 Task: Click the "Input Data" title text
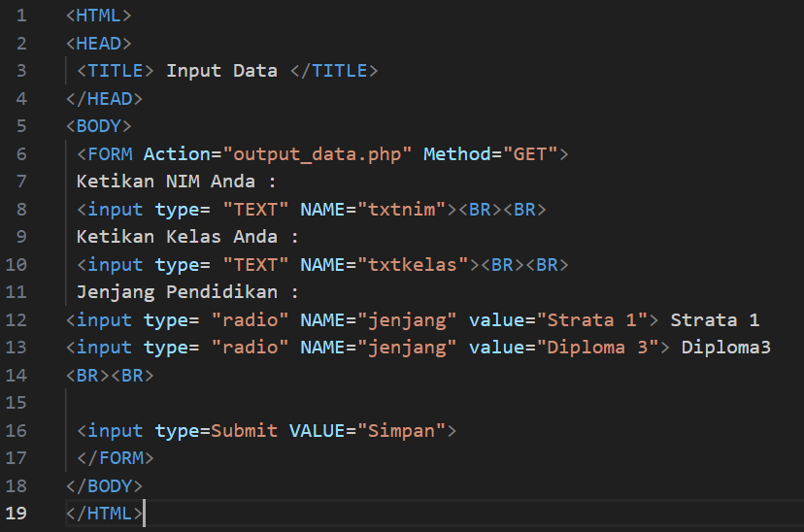click(x=221, y=71)
